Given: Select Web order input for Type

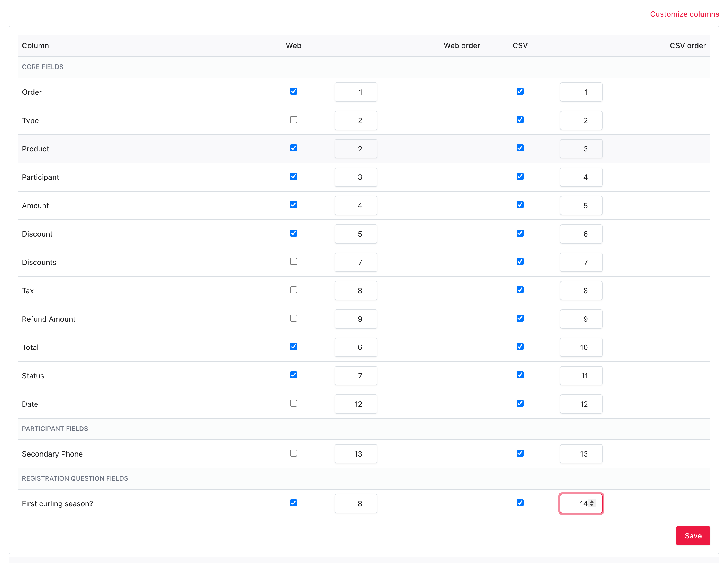Looking at the screenshot, I should point(356,120).
